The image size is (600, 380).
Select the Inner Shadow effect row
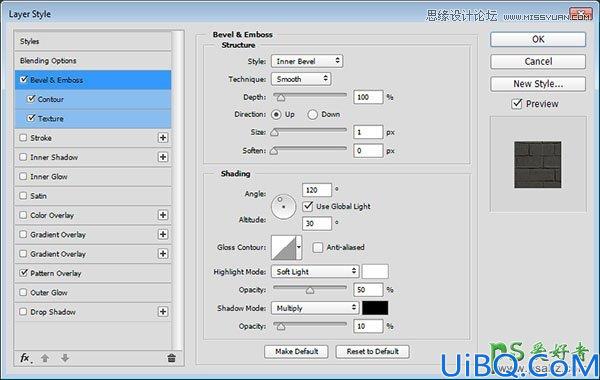[x=93, y=157]
